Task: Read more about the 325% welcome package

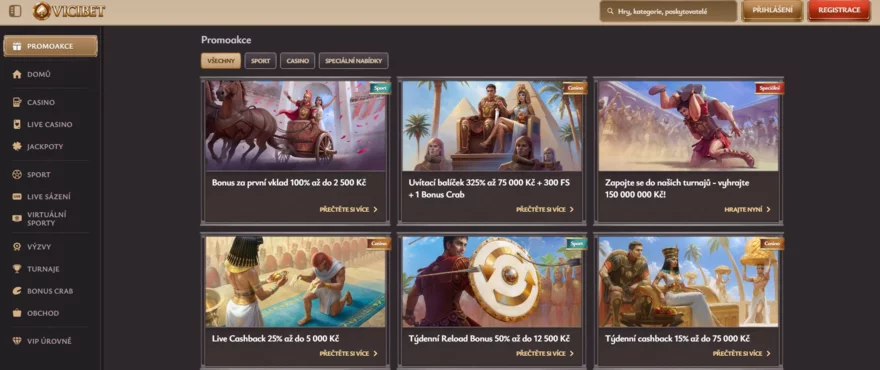Action: 545,209
